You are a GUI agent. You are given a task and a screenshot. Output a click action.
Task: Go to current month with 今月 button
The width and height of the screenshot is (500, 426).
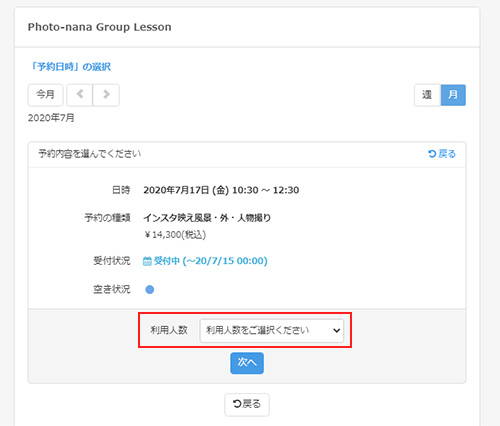pos(45,95)
